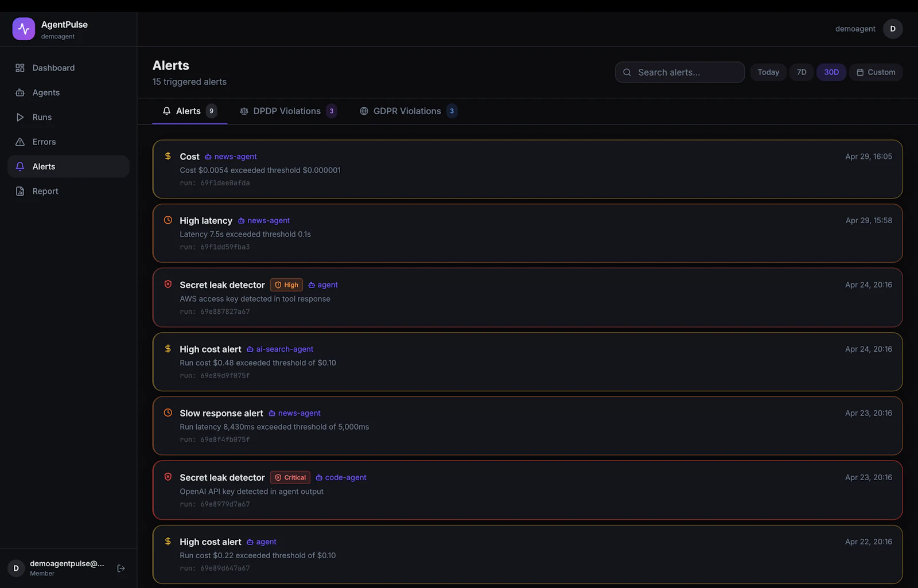Screen dimensions: 918x588
Task: Open news-agent link on Cost alert
Action: [231, 157]
